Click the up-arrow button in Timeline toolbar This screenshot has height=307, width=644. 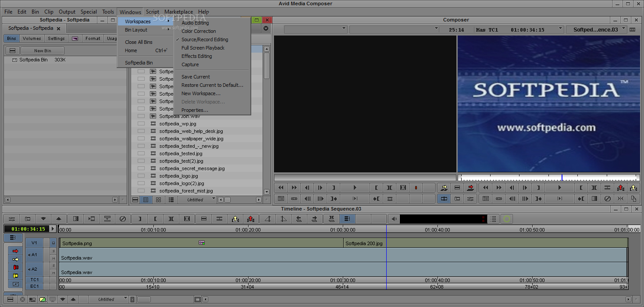coord(59,219)
